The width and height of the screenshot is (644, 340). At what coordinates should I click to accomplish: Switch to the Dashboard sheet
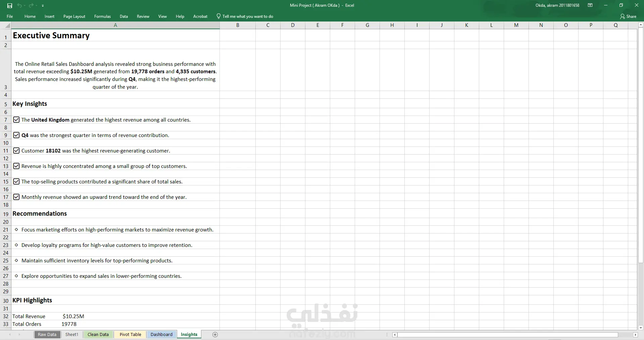click(161, 335)
